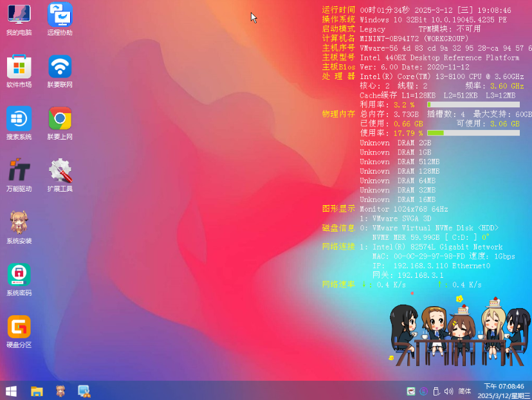Click the "主机序号" label

[338, 48]
